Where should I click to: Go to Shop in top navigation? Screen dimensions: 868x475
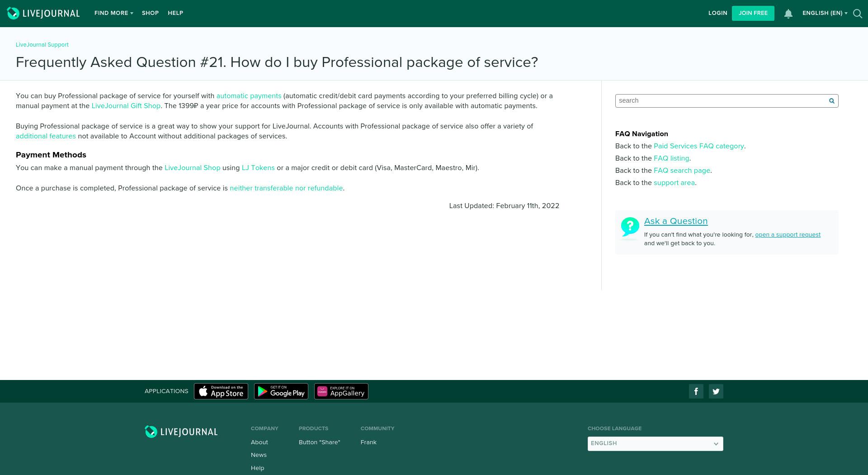click(x=150, y=13)
